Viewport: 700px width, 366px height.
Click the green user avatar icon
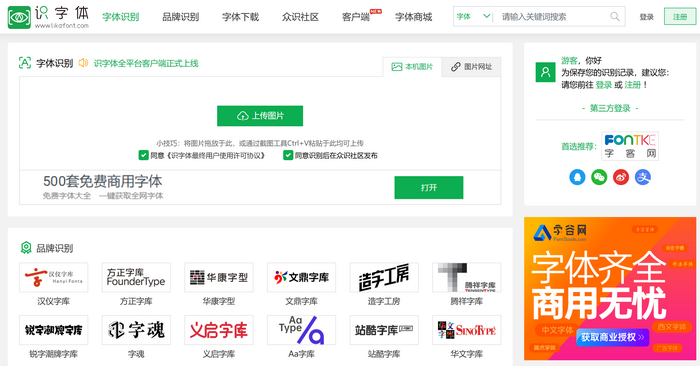point(545,72)
